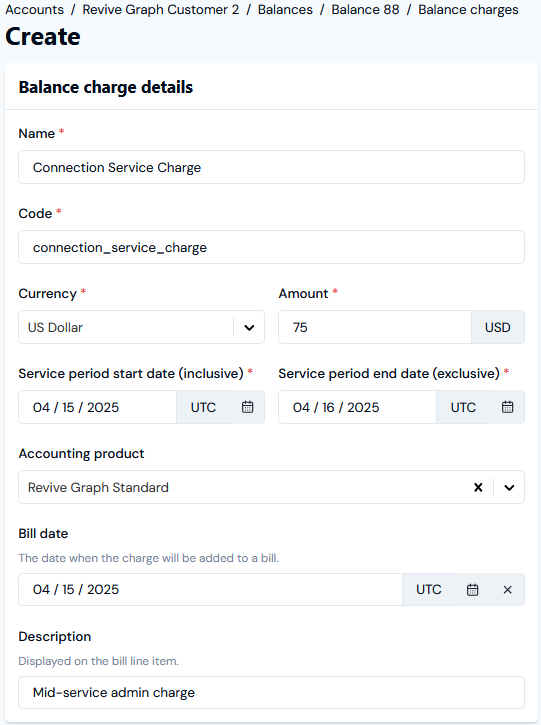Navigate to the Balances breadcrumb
541x725 pixels.
tap(285, 9)
